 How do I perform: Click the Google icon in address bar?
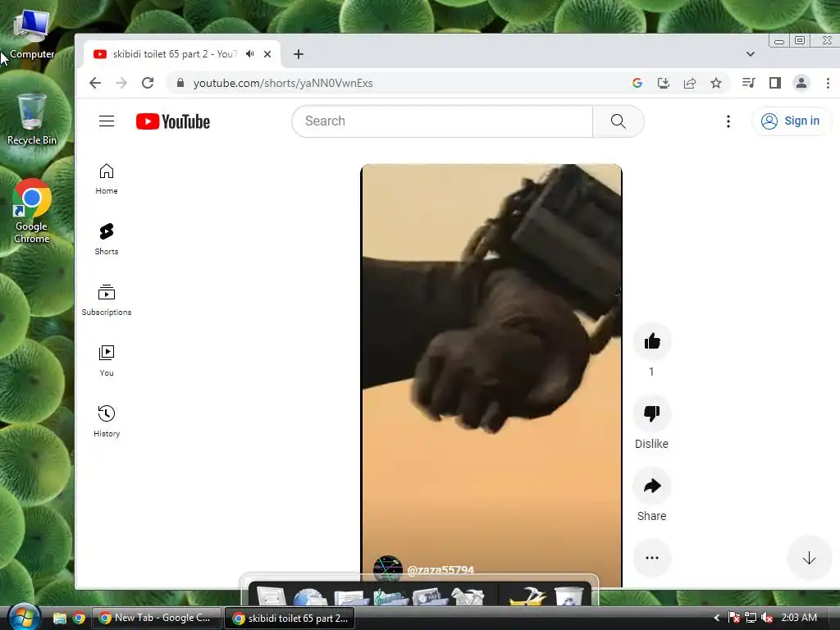coord(637,83)
